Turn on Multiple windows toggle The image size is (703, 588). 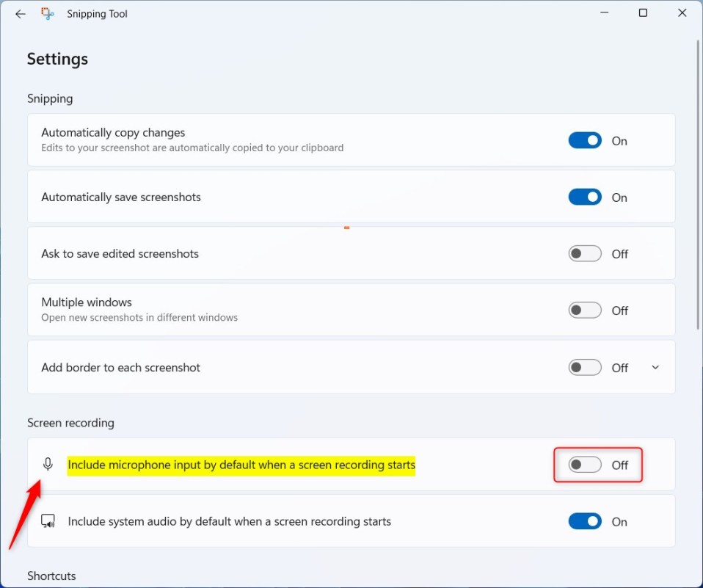[585, 310]
